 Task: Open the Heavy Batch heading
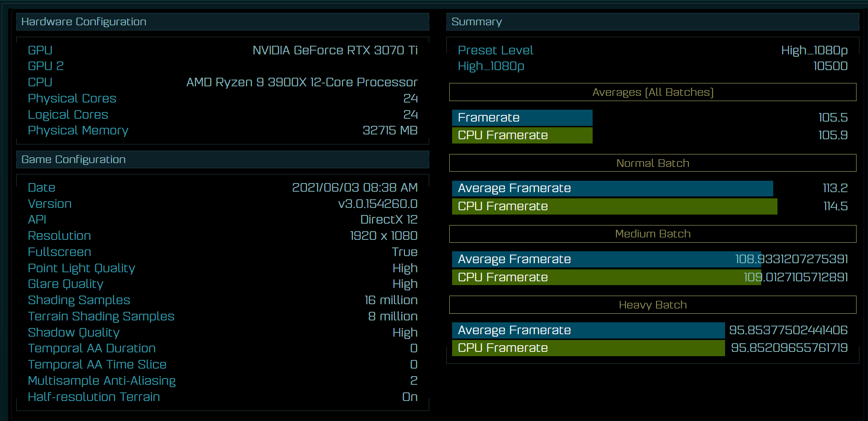click(x=653, y=305)
